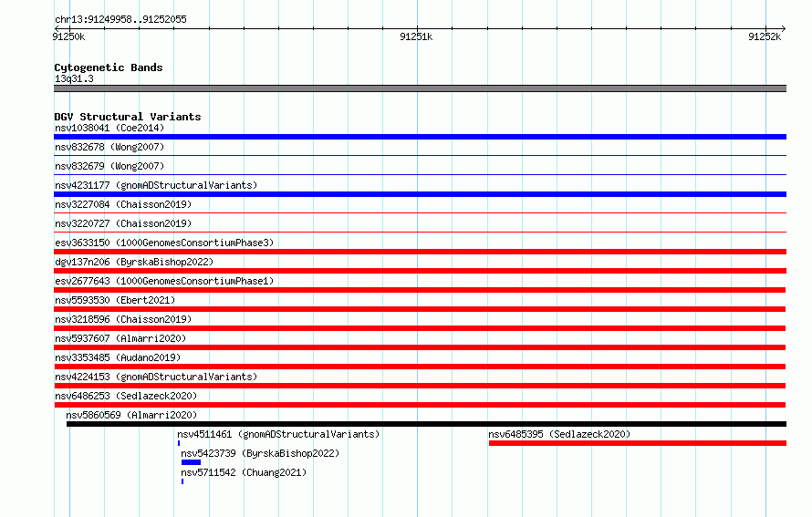Select the nsv6486253 red bar
812x517 pixels.
click(x=420, y=405)
